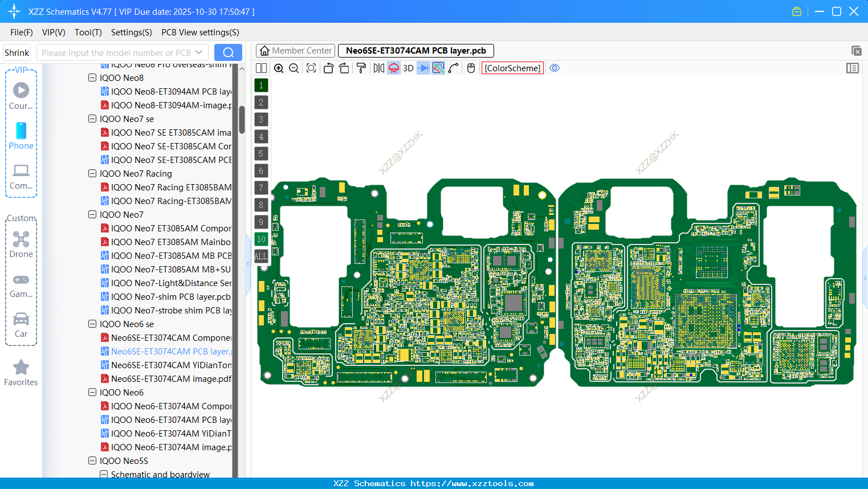Image resolution: width=868 pixels, height=489 pixels.
Task: Select layer 5 in the layer list
Action: (261, 154)
